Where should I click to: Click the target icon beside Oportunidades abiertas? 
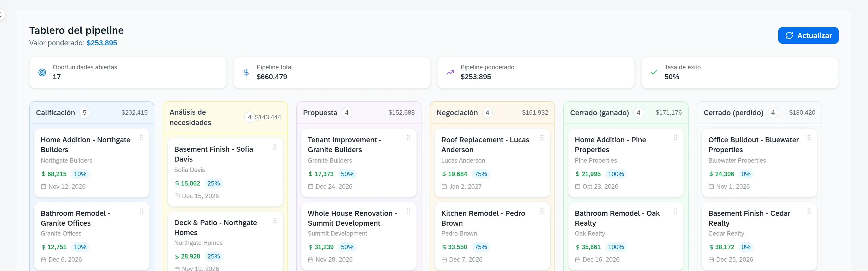tap(42, 72)
